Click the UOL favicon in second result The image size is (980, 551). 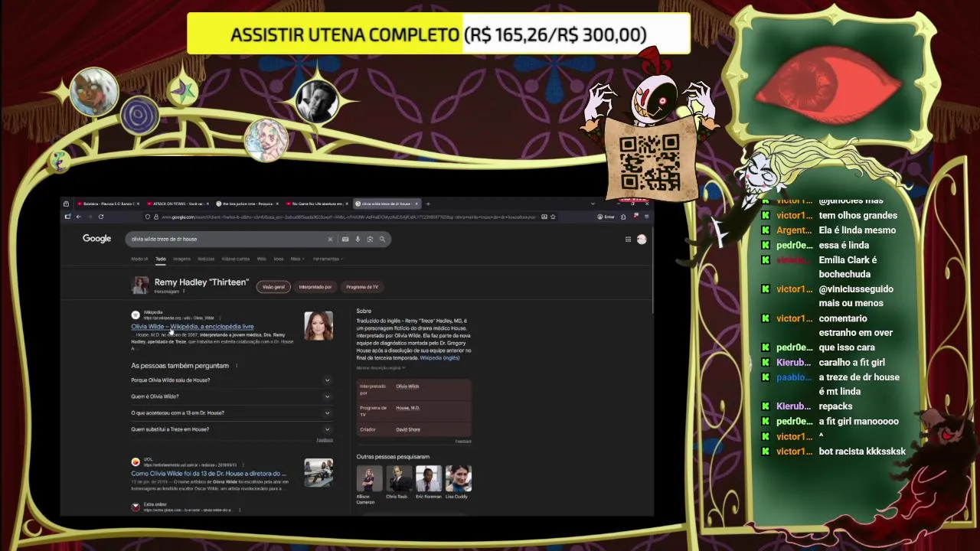(136, 461)
